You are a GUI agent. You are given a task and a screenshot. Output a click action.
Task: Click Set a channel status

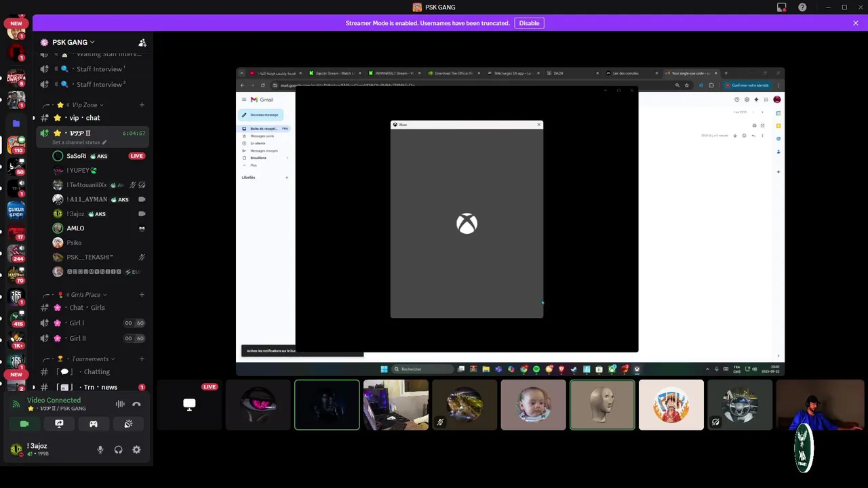pyautogui.click(x=79, y=142)
